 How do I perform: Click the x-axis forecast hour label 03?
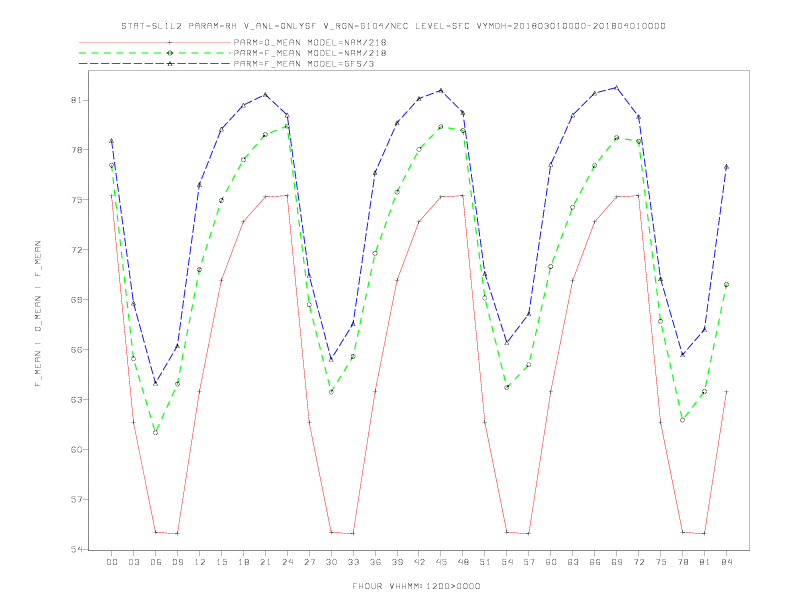133,562
